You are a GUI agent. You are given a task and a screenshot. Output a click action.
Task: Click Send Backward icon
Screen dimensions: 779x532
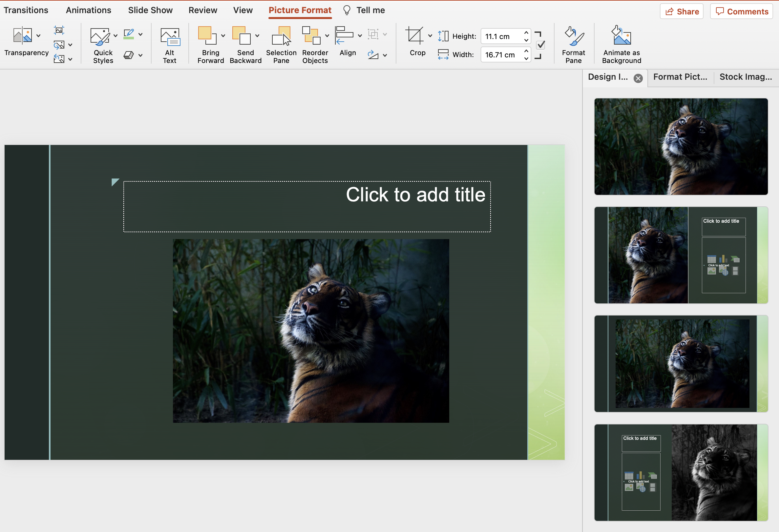(x=242, y=35)
